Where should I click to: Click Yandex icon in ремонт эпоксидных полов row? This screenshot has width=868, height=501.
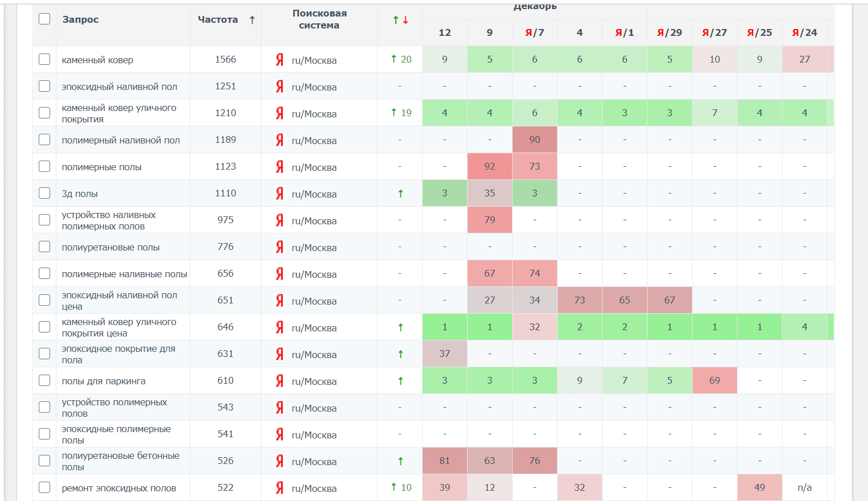click(280, 488)
